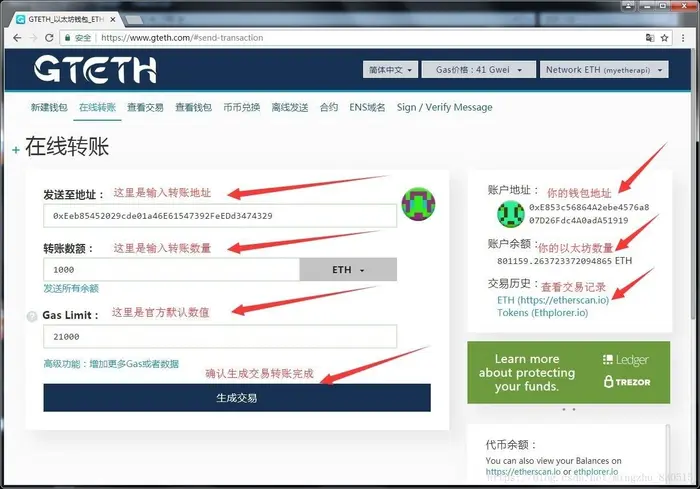Click the 转账数额 amount input field
The height and width of the screenshot is (489, 700).
point(171,270)
